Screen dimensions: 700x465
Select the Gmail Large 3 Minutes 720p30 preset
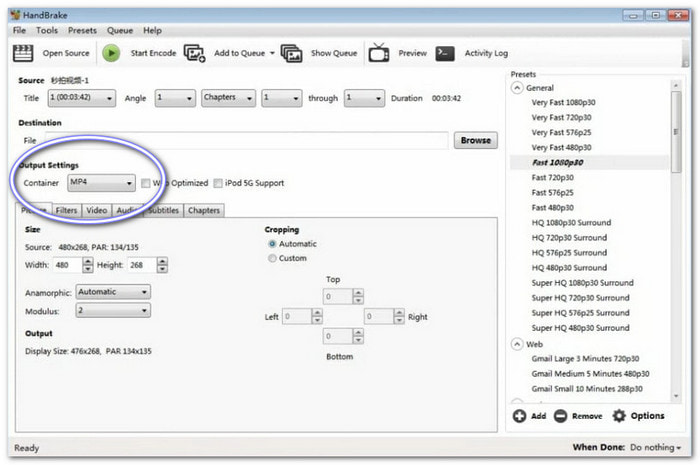[585, 359]
